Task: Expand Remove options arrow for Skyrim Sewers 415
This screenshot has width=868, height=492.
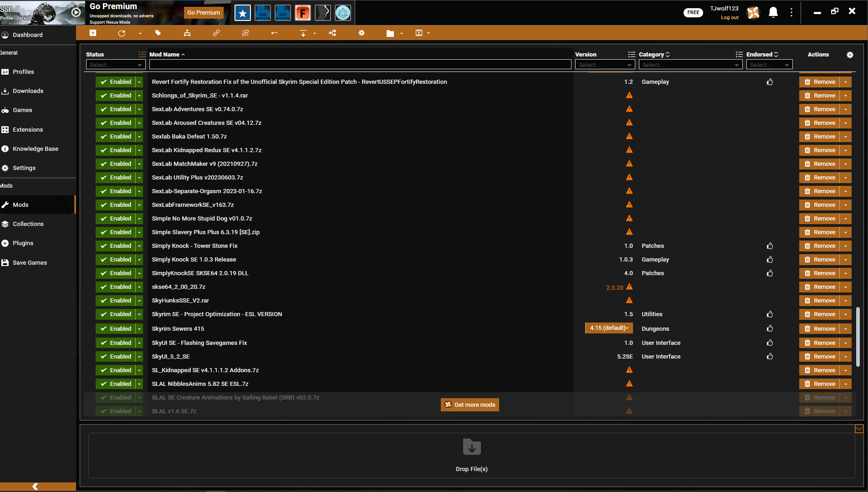Action: click(846, 329)
